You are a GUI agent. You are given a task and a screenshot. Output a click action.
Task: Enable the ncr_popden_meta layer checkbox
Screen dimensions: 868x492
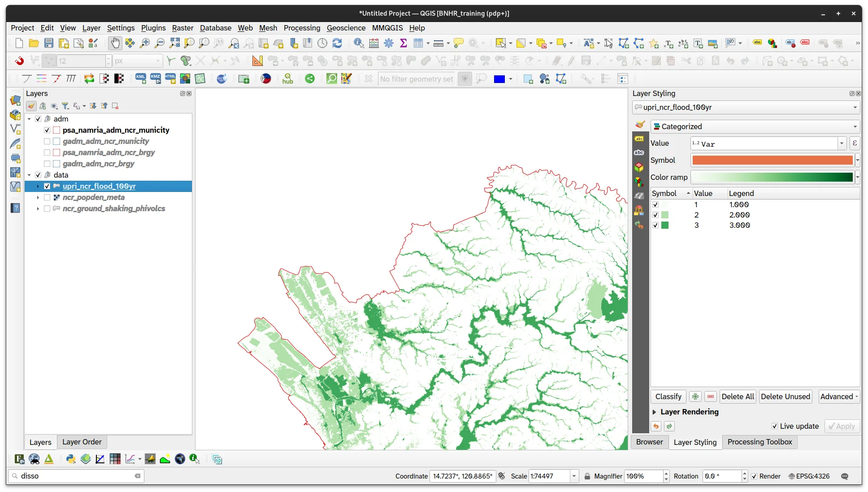47,197
